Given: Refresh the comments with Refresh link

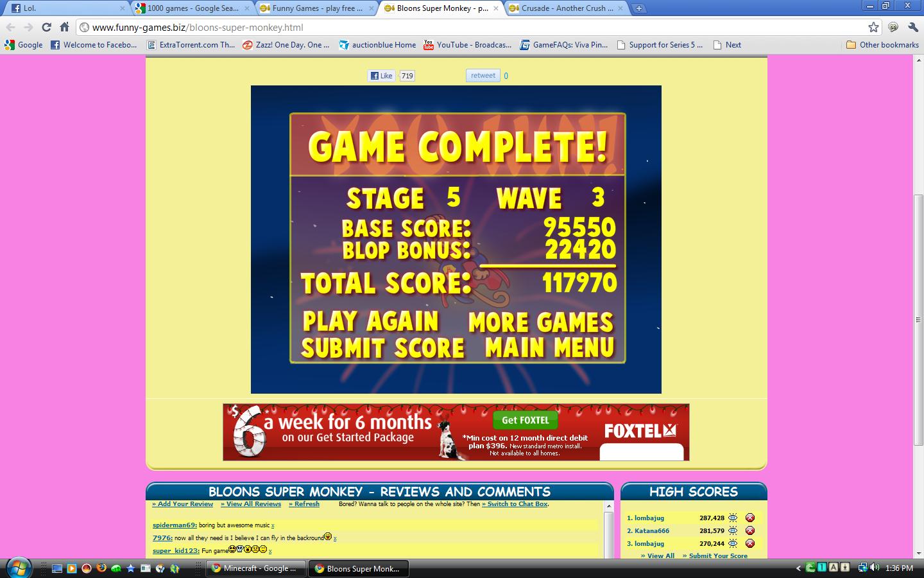Looking at the screenshot, I should point(304,504).
